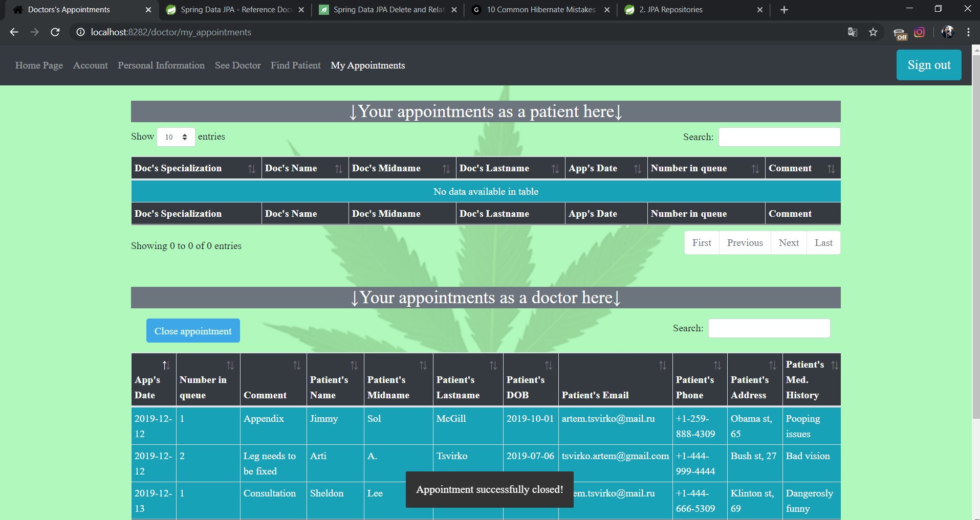
Task: Close the 10 Common Hibernate Mistakes tab
Action: [607, 10]
